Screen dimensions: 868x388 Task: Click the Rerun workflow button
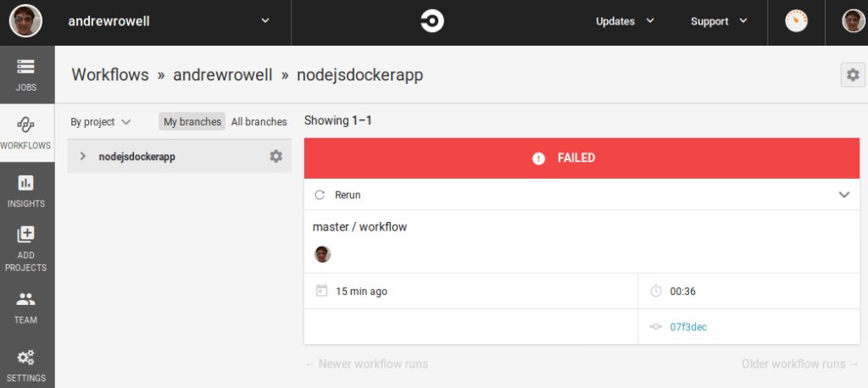338,195
